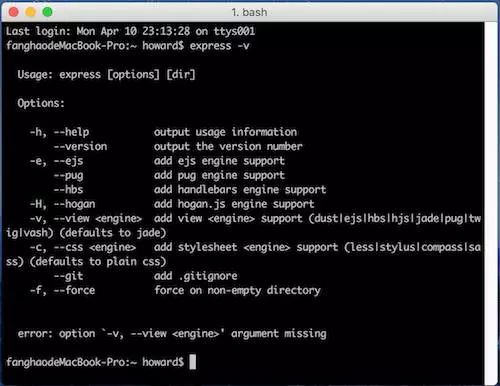
Task: Click the 'Usage: express [options] [dir]' line
Action: coord(106,74)
